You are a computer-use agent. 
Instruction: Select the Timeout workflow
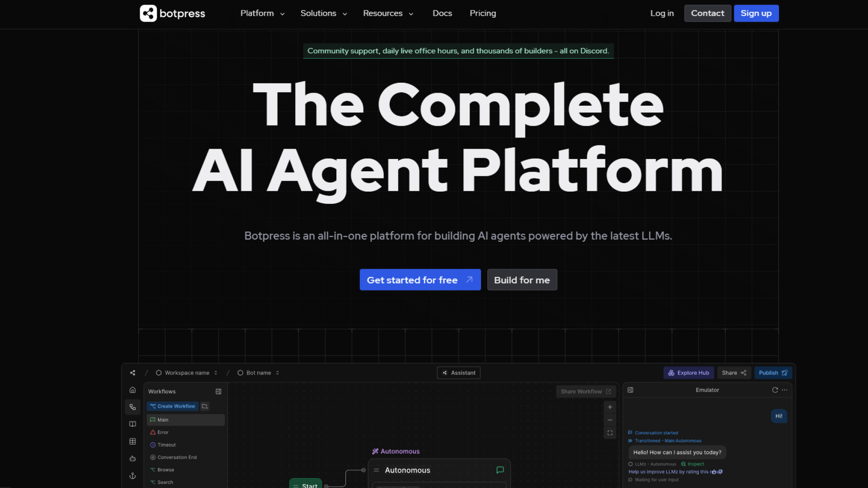pos(185,445)
